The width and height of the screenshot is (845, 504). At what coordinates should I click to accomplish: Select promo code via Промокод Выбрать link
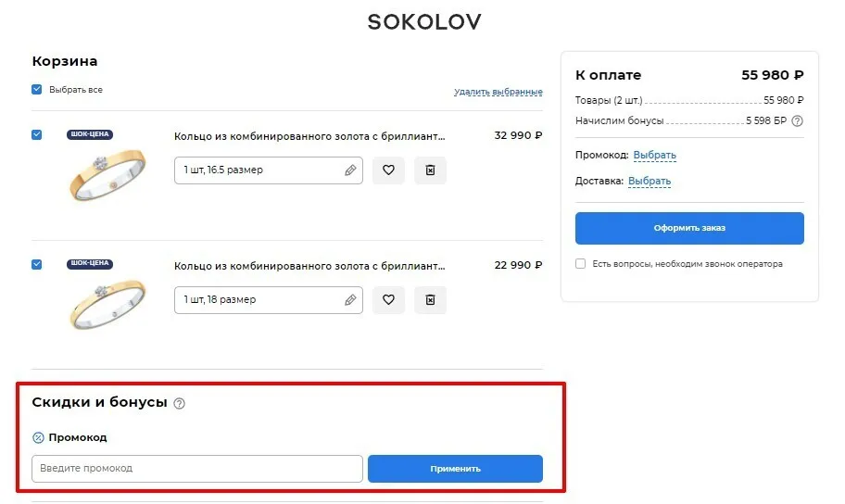tap(655, 155)
